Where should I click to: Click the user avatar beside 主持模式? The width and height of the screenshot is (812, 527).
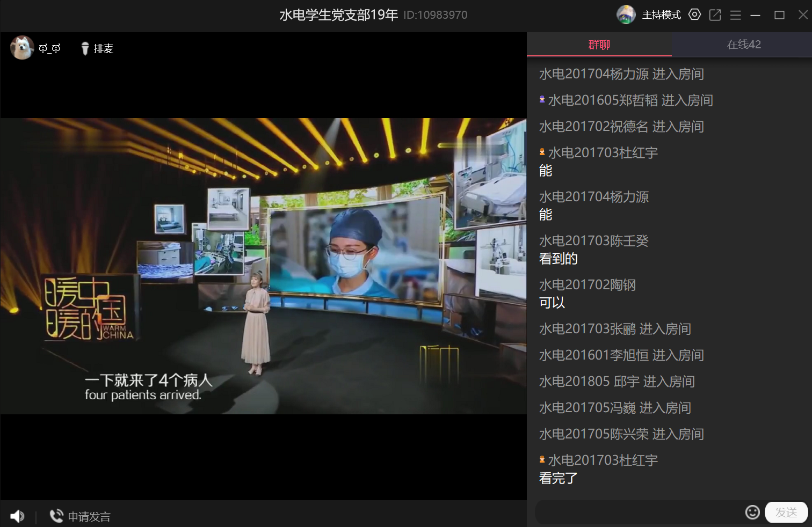(626, 14)
